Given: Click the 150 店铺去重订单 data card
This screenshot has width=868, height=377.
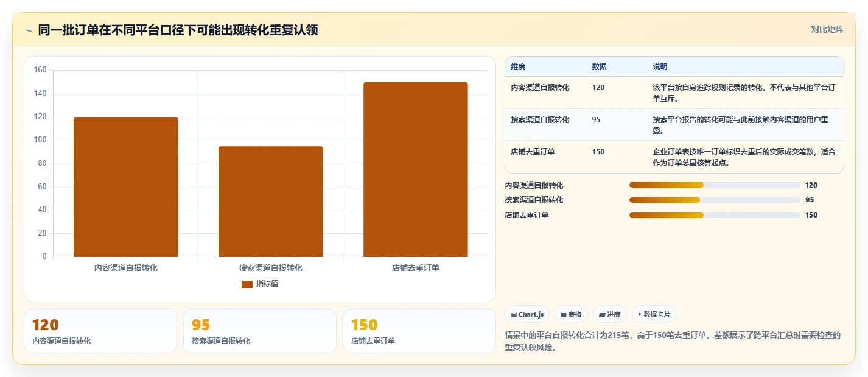Looking at the screenshot, I should point(419,331).
